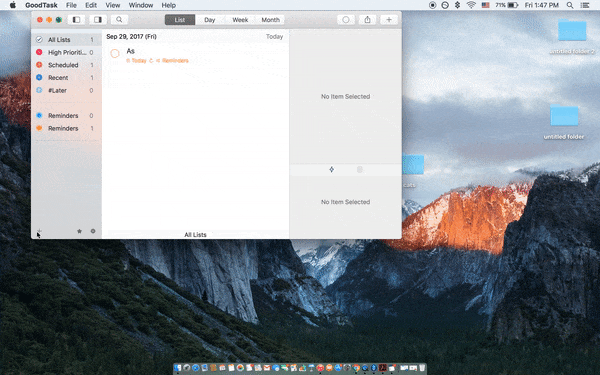Click the circle show-completed toolbar button
Viewport: 600px width, 375px height.
(346, 20)
